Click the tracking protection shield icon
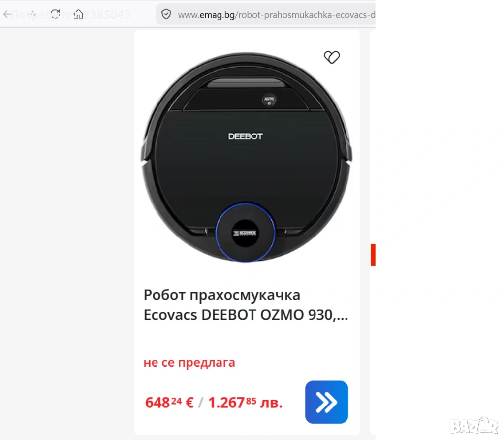 click(x=166, y=14)
